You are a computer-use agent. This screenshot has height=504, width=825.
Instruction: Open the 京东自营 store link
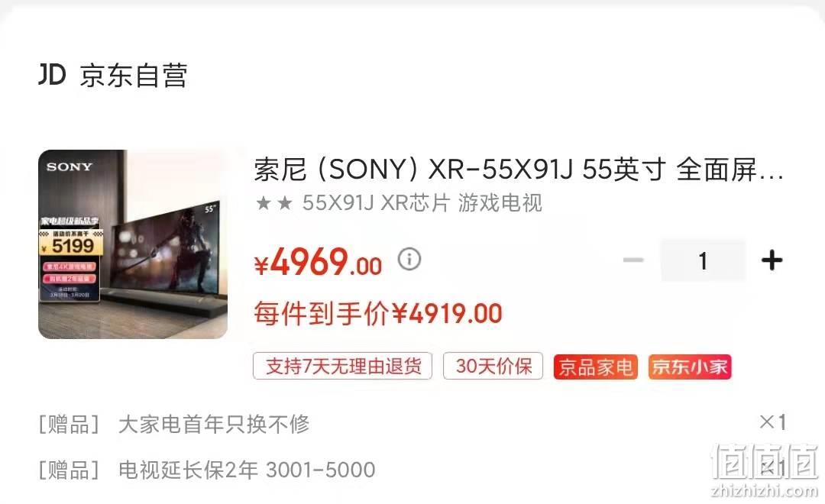point(134,76)
